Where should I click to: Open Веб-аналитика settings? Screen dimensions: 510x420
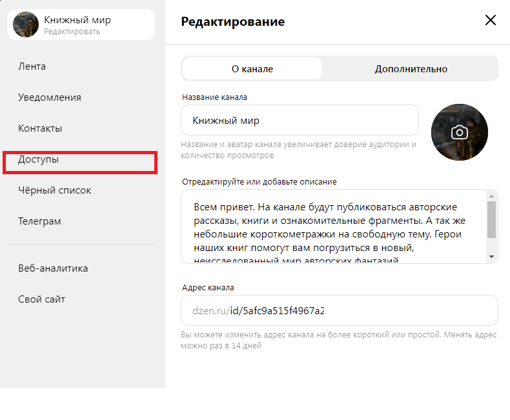pos(53,268)
